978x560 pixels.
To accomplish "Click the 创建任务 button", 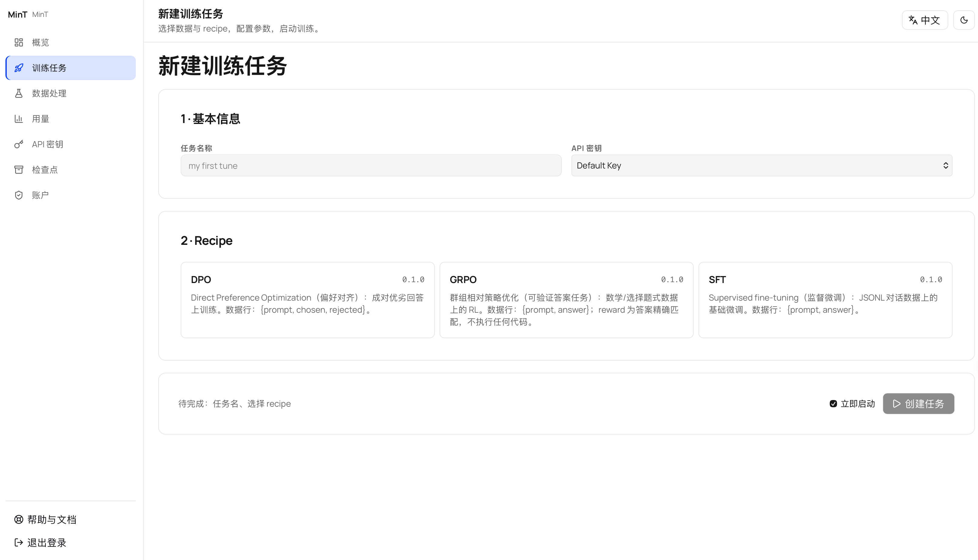I will [918, 403].
